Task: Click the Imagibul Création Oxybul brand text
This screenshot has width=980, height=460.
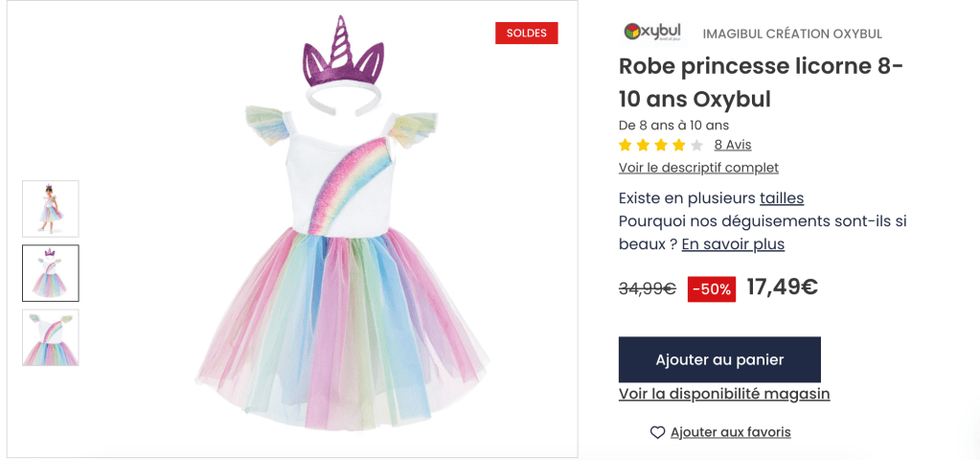Action: (792, 34)
